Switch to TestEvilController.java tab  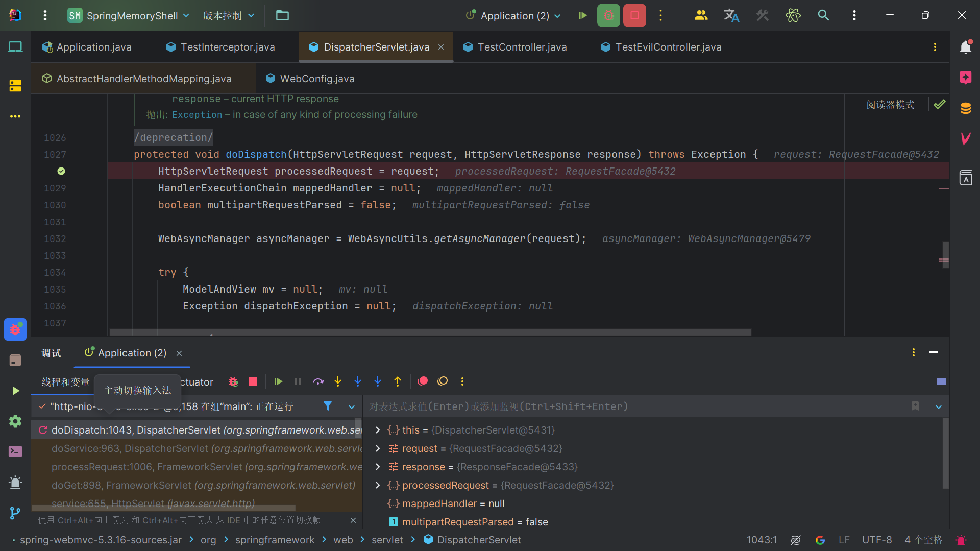click(x=661, y=47)
